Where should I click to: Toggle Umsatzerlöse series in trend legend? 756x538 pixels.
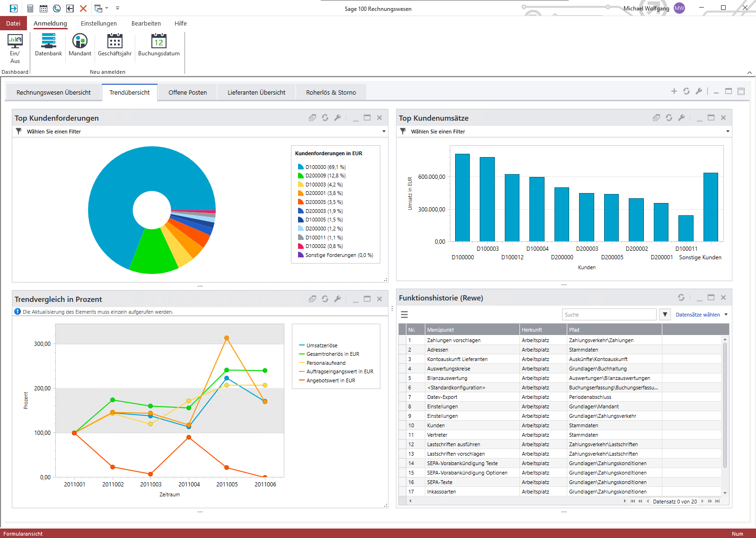coord(321,345)
